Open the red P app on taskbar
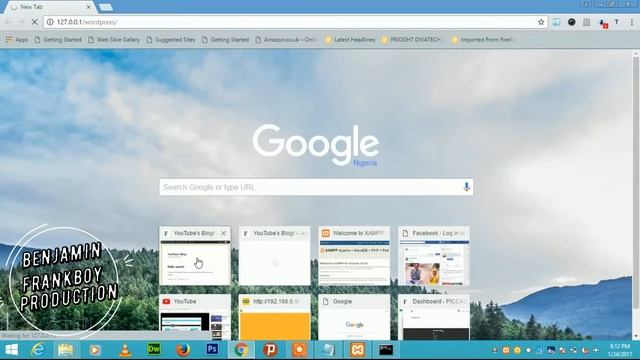This screenshot has height=360, width=640. (270, 350)
